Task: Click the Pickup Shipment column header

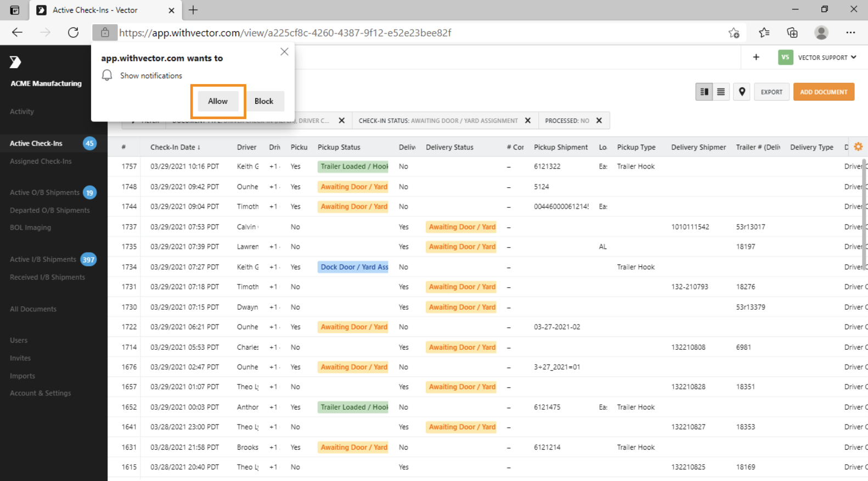Action: coord(561,147)
